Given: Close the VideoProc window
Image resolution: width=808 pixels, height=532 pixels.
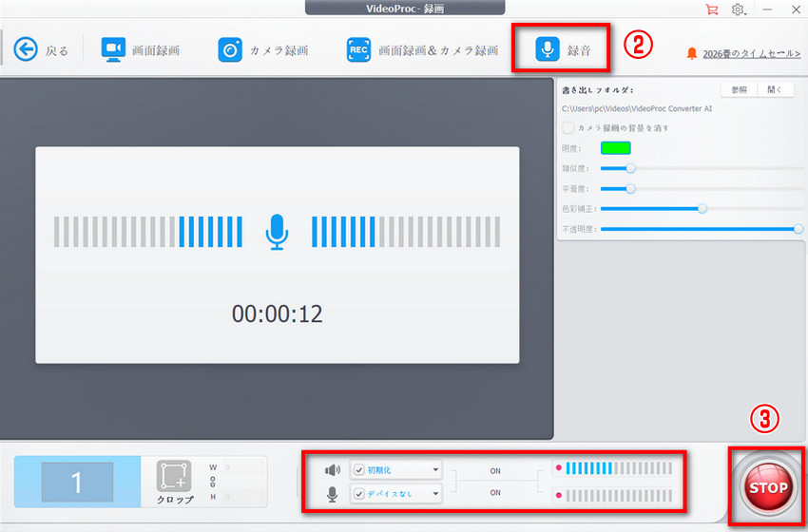Looking at the screenshot, I should pos(797,9).
